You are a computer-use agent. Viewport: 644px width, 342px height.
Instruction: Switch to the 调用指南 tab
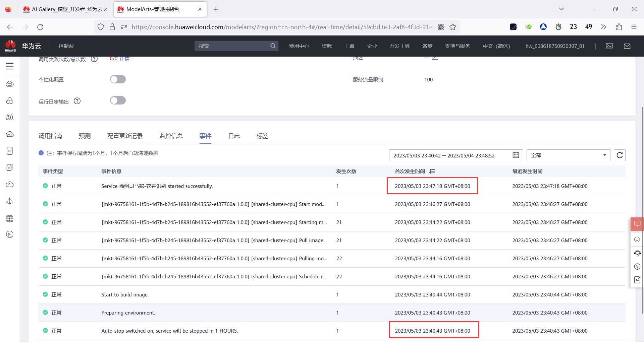pyautogui.click(x=50, y=136)
